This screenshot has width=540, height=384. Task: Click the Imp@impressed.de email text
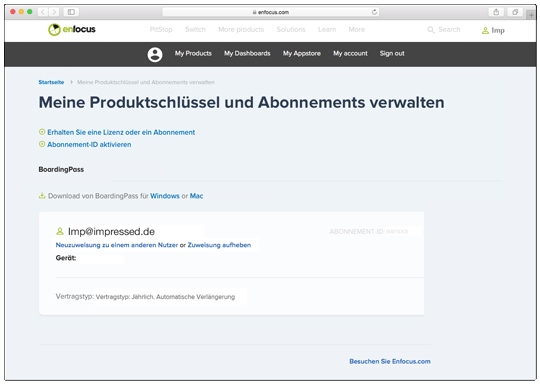(111, 231)
